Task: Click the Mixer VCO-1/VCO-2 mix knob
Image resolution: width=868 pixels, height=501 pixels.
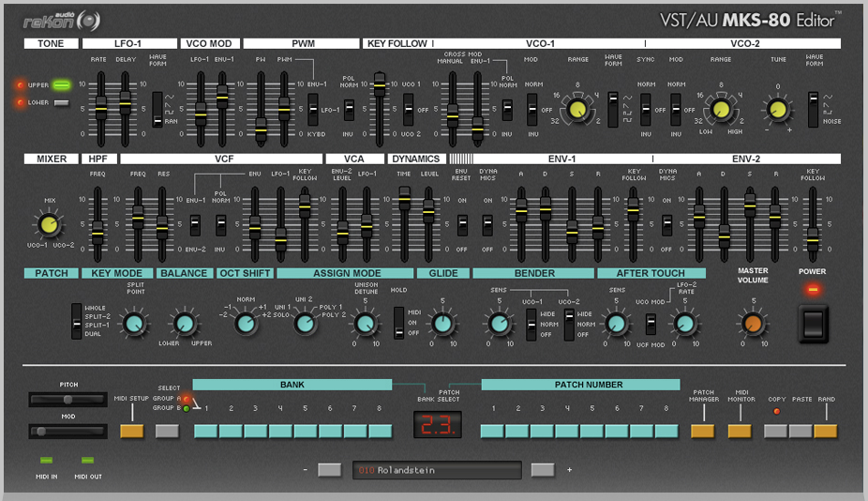Action: tap(49, 224)
